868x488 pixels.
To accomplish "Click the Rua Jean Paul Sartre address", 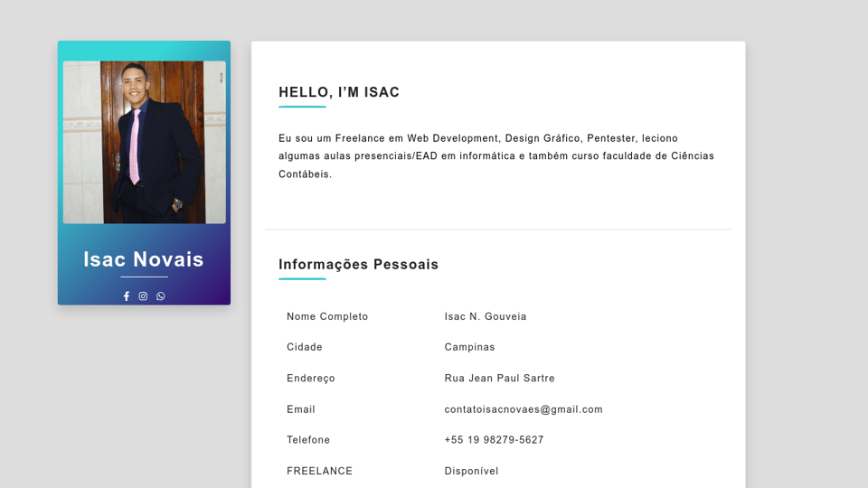I will click(x=499, y=379).
